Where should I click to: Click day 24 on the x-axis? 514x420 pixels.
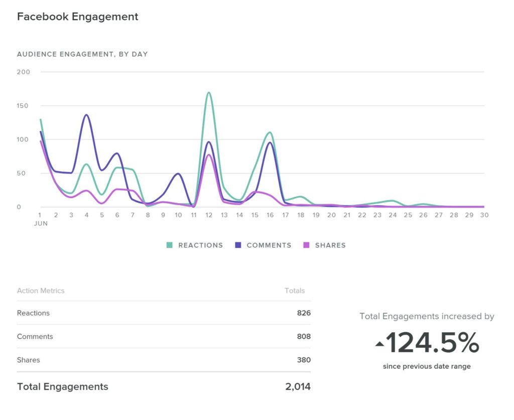coord(393,215)
